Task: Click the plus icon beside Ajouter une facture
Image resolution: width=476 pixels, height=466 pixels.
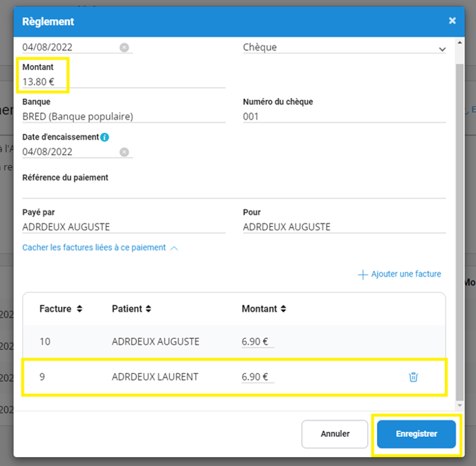Action: pos(363,274)
